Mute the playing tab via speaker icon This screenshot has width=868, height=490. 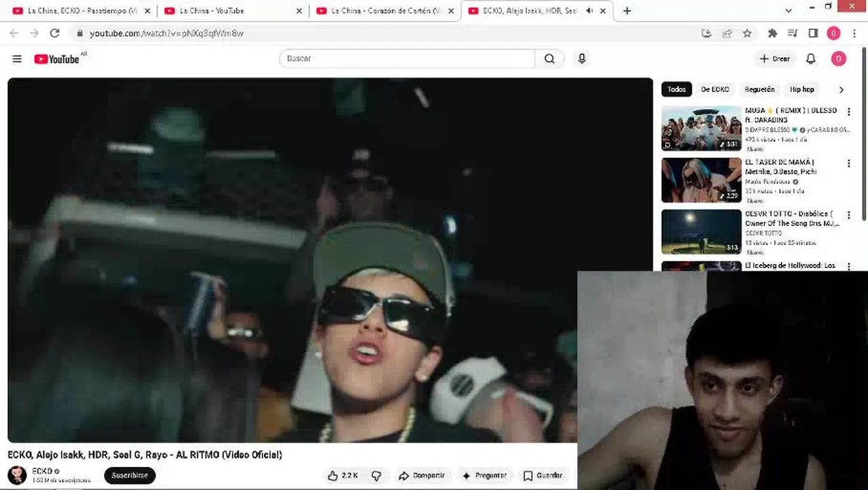click(589, 11)
